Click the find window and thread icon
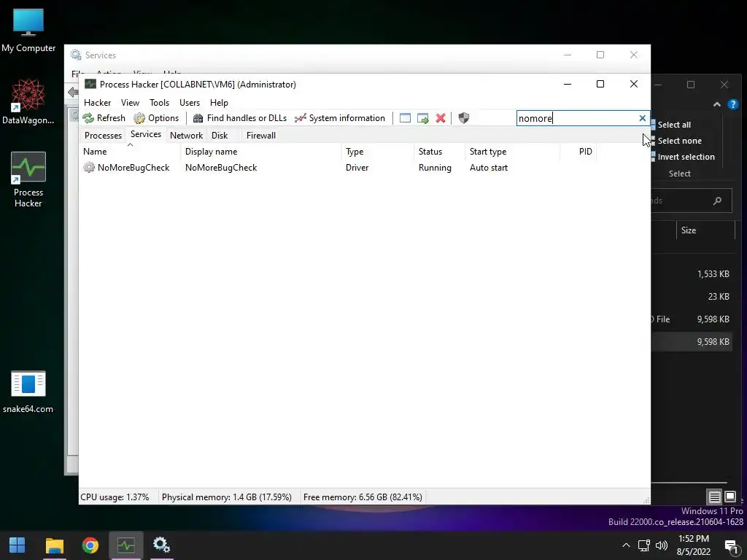 [422, 118]
